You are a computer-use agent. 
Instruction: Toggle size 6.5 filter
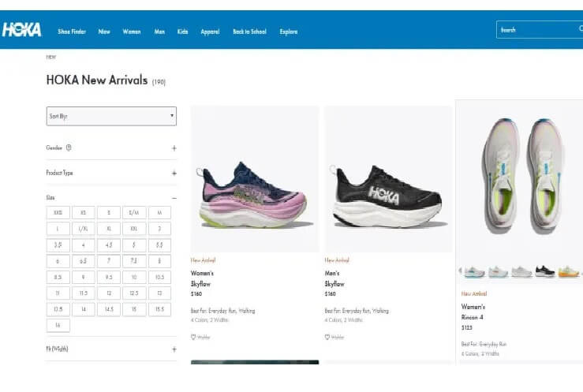tap(84, 261)
